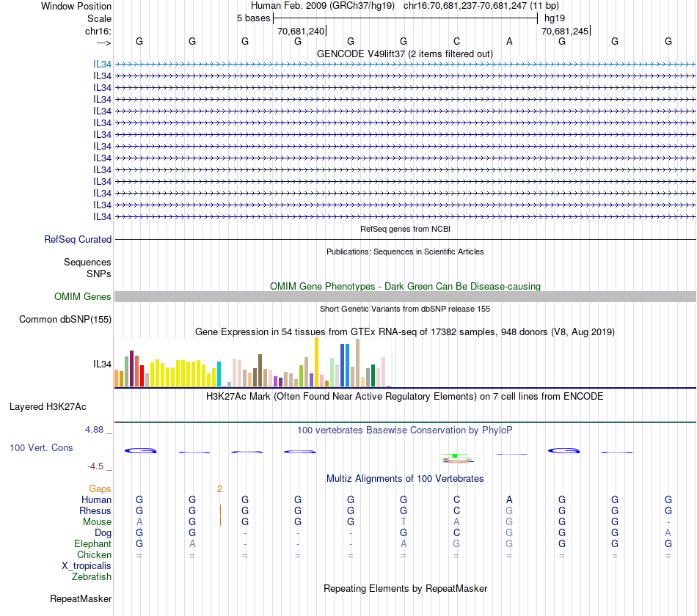Click the Window Position label
The width and height of the screenshot is (697, 616).
(76, 6)
